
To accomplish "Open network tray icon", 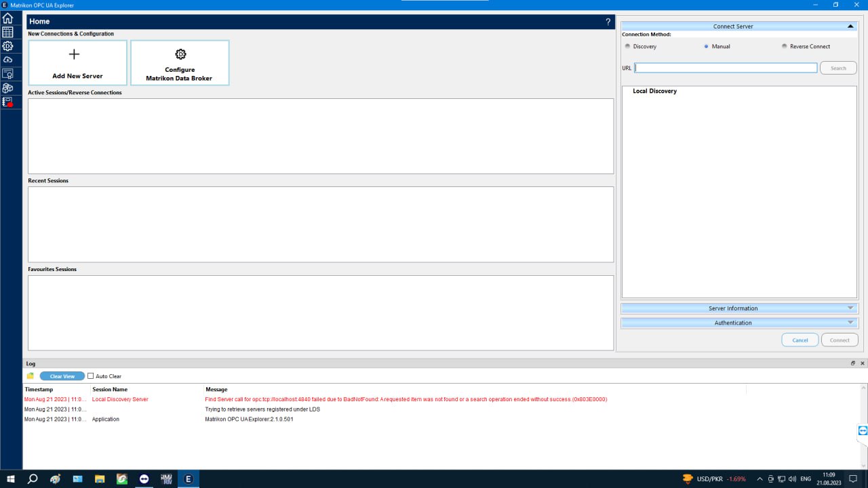I will 781,479.
